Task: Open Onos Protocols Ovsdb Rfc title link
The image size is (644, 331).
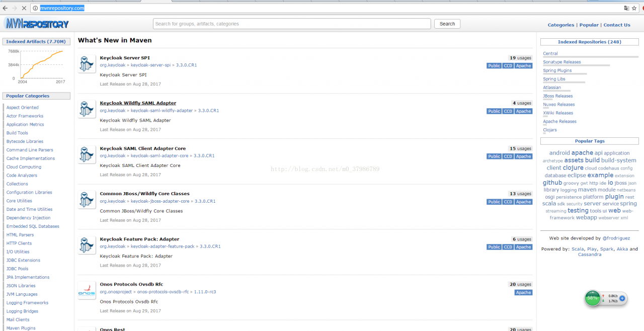Action: [131, 284]
